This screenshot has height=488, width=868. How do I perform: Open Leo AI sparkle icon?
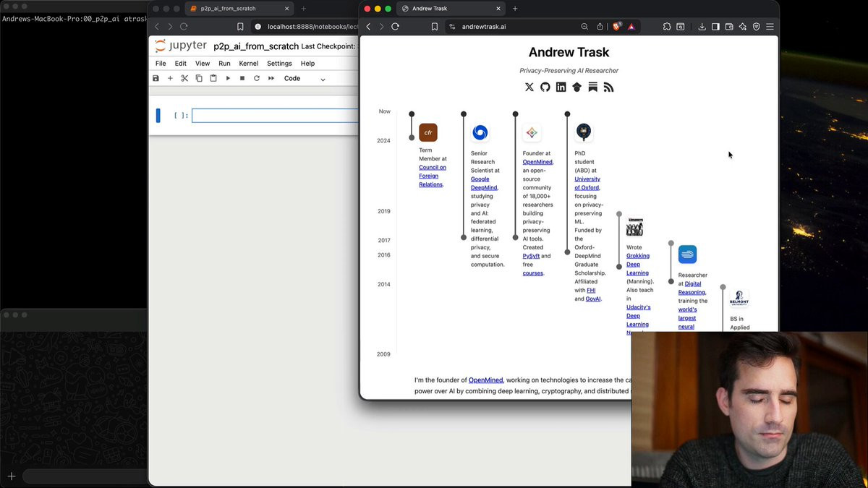(x=743, y=27)
